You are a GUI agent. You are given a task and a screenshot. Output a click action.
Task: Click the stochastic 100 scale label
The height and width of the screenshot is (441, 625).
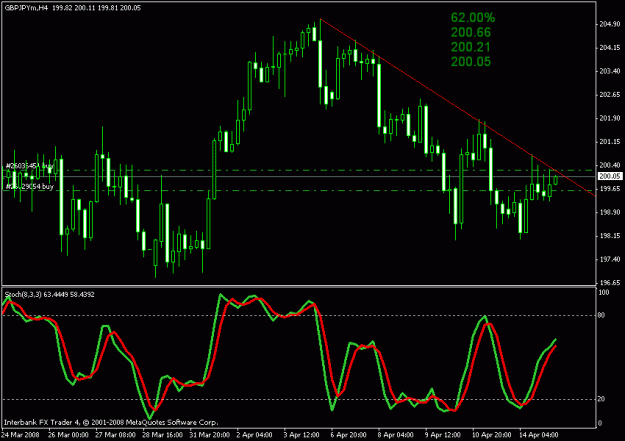(604, 293)
